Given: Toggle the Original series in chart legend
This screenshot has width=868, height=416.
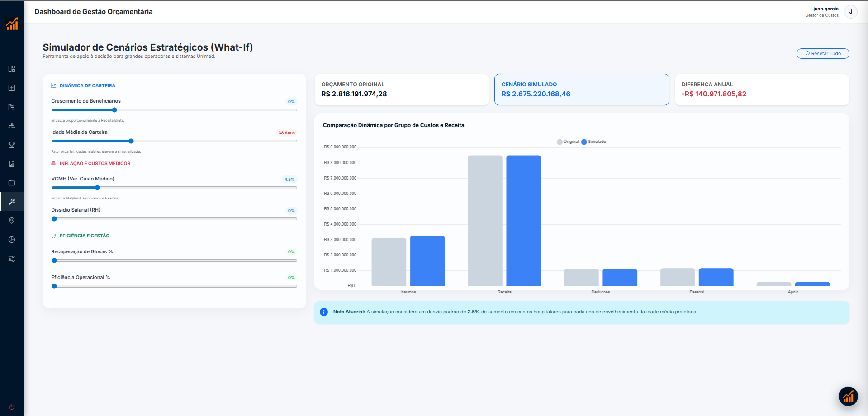Looking at the screenshot, I should tap(568, 142).
